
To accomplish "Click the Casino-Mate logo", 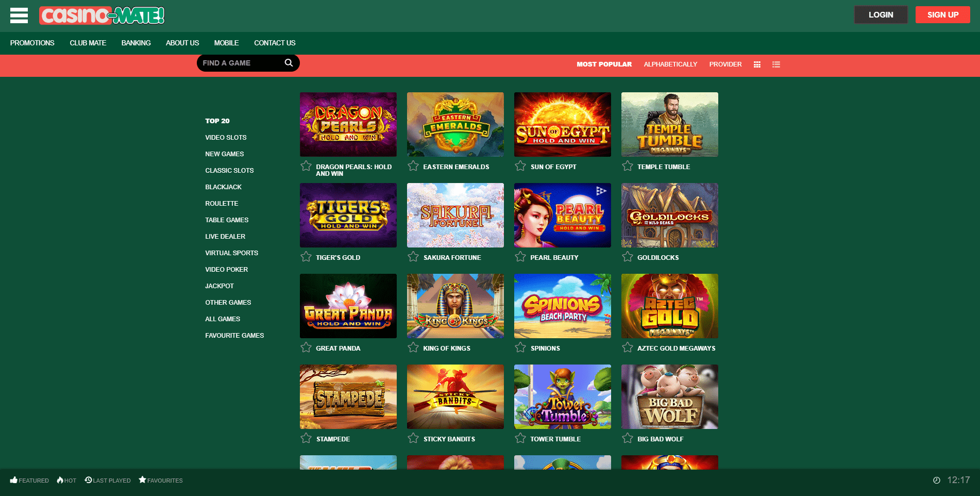I will point(102,15).
